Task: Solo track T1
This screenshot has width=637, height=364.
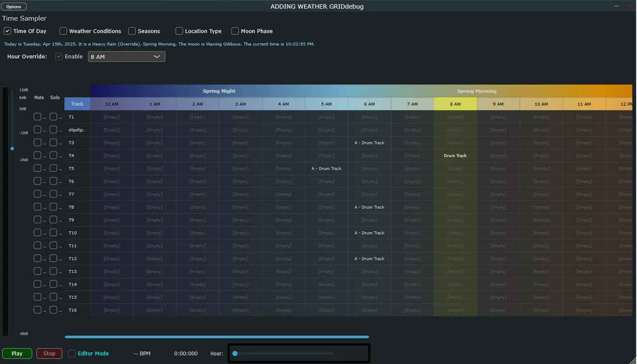Action: click(53, 117)
